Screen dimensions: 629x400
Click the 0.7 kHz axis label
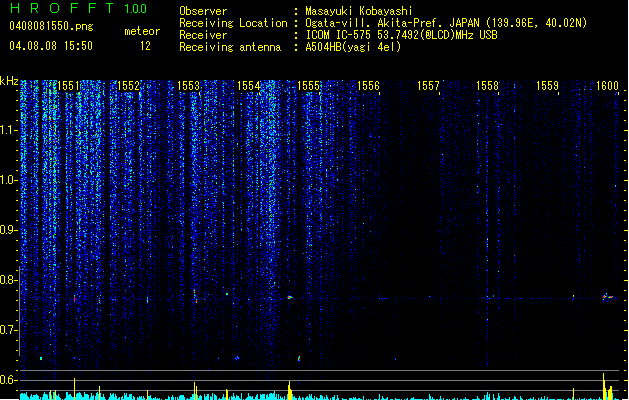click(x=7, y=330)
